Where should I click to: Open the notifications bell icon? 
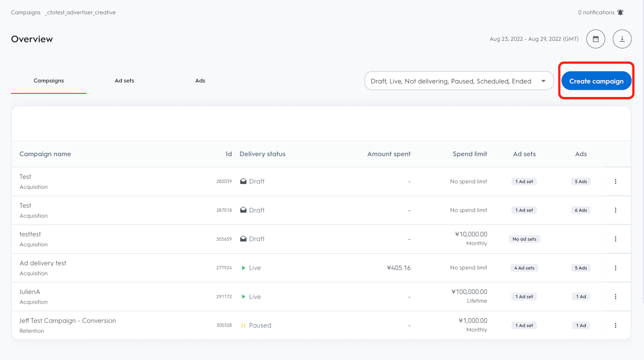620,13
